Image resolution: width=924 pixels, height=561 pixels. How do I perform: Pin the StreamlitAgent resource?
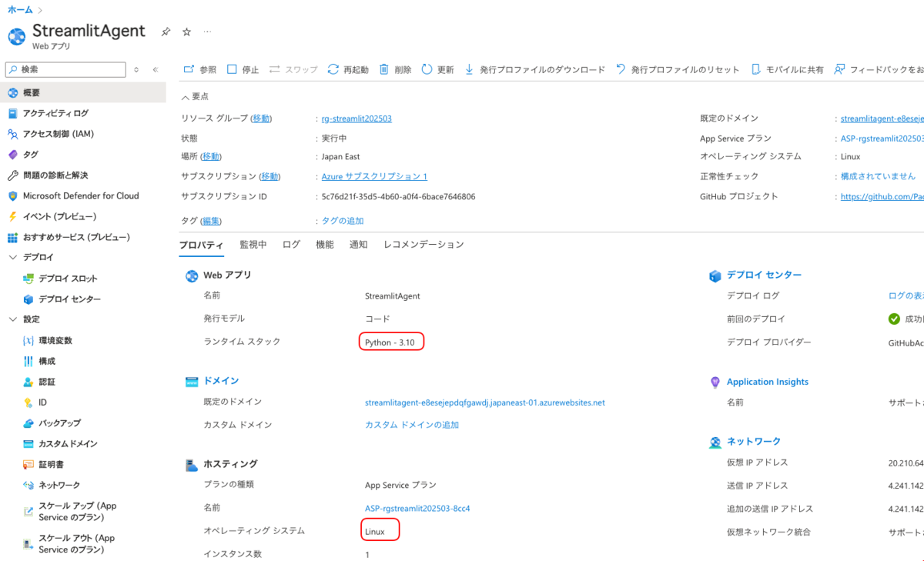(x=166, y=32)
